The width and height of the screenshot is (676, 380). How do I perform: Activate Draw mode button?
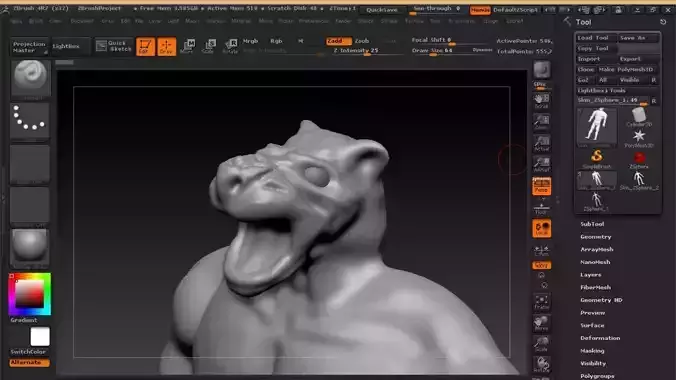[x=166, y=47]
